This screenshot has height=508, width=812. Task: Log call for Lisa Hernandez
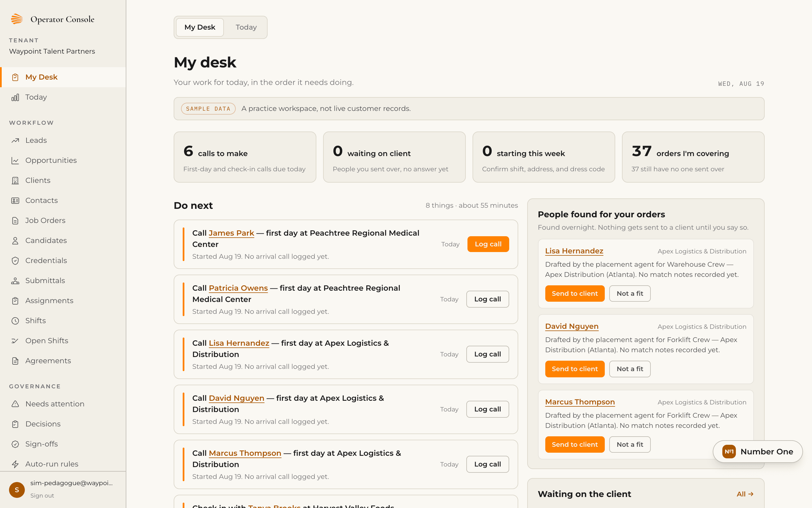click(487, 354)
